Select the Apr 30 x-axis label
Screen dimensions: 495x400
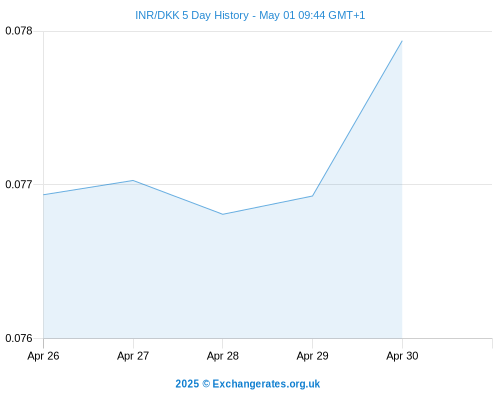click(x=402, y=356)
